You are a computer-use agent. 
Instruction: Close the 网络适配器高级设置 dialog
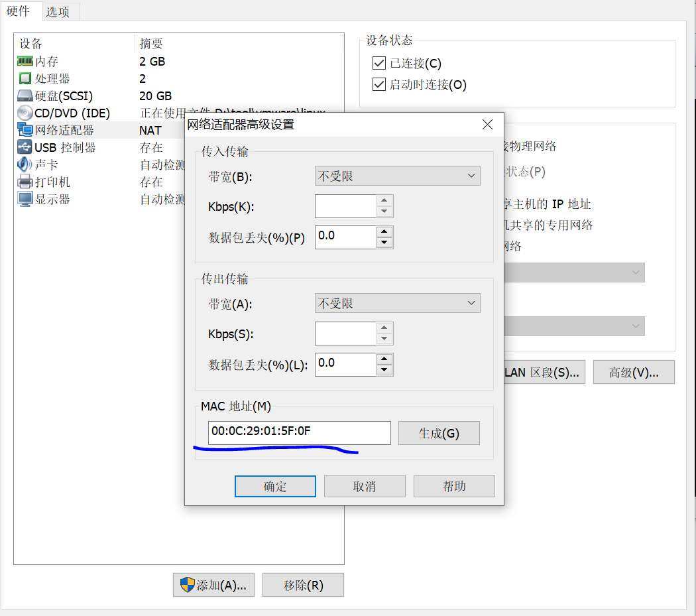487,125
